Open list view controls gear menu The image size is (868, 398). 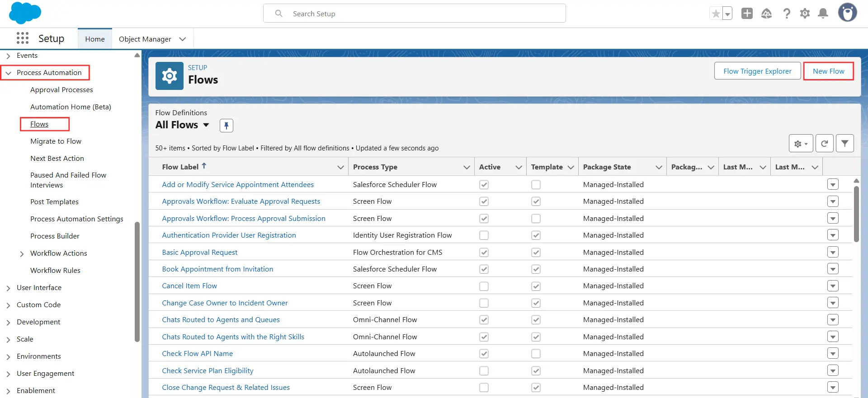click(x=801, y=144)
